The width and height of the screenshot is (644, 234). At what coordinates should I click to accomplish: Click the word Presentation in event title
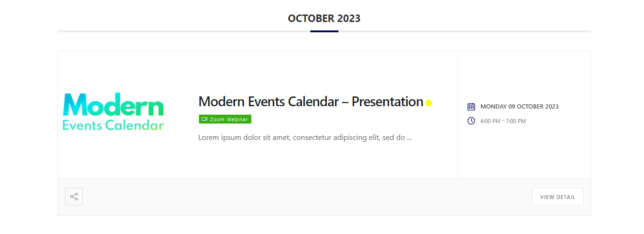(388, 102)
